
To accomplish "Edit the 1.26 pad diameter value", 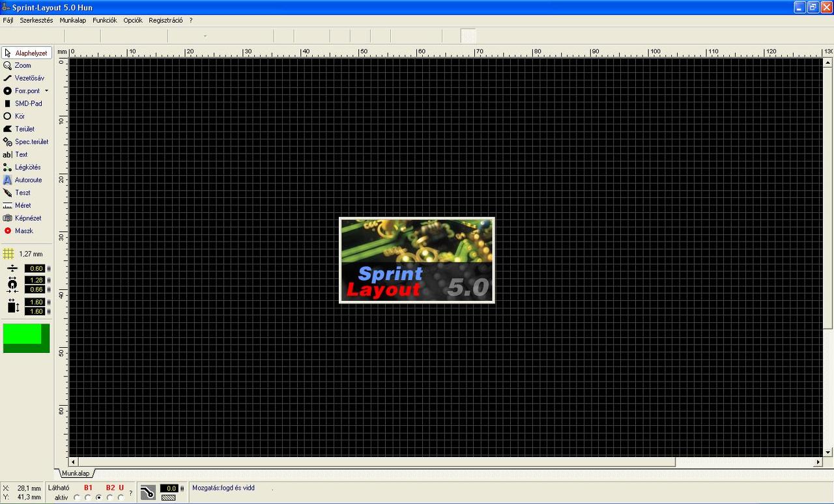I will point(35,280).
